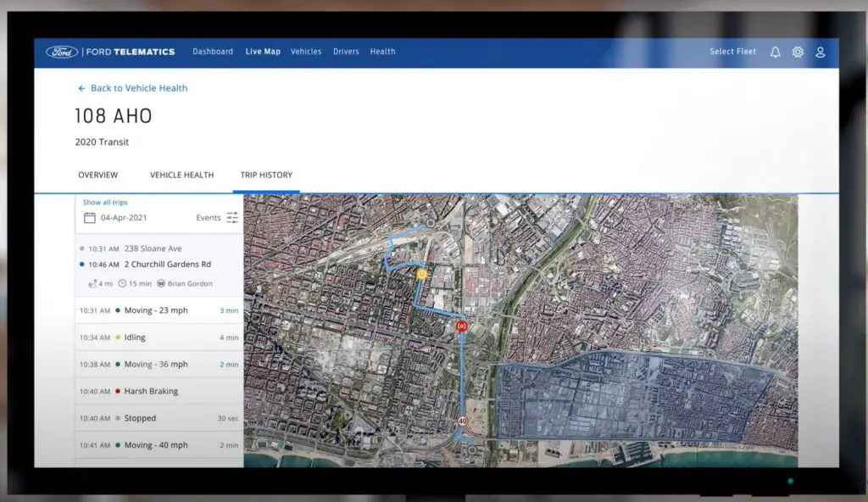Click the red harsh braking marker on map

click(462, 326)
